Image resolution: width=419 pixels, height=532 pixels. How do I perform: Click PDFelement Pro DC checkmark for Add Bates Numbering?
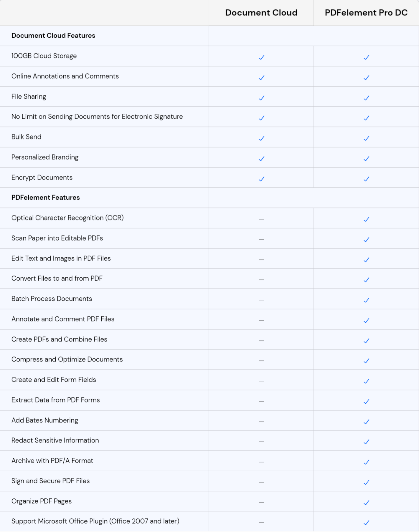pyautogui.click(x=366, y=422)
